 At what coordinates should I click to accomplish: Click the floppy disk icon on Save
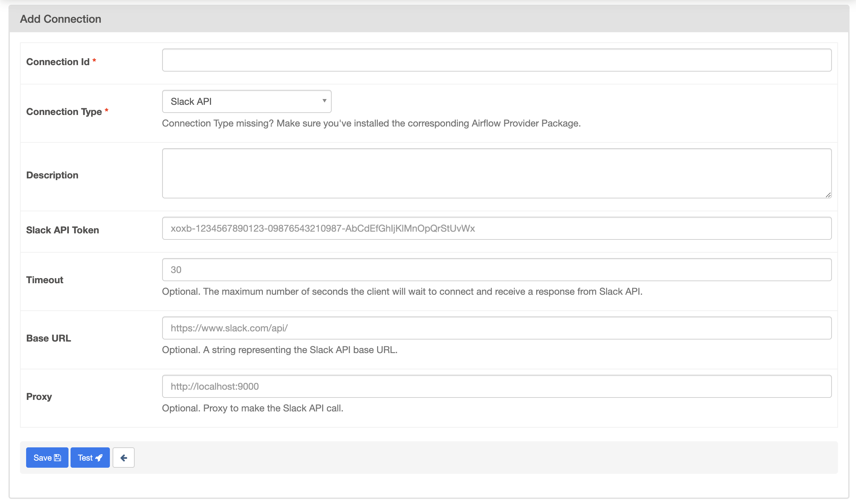click(x=58, y=458)
